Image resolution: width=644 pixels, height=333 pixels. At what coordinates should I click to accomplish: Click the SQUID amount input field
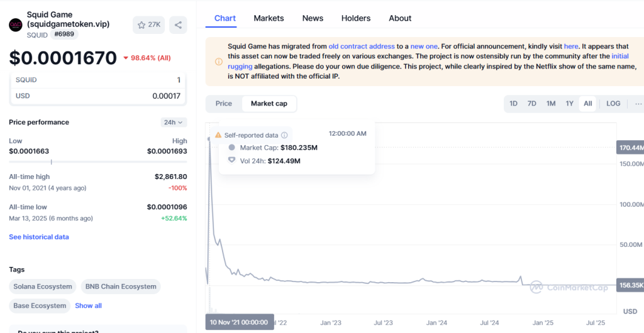point(97,80)
